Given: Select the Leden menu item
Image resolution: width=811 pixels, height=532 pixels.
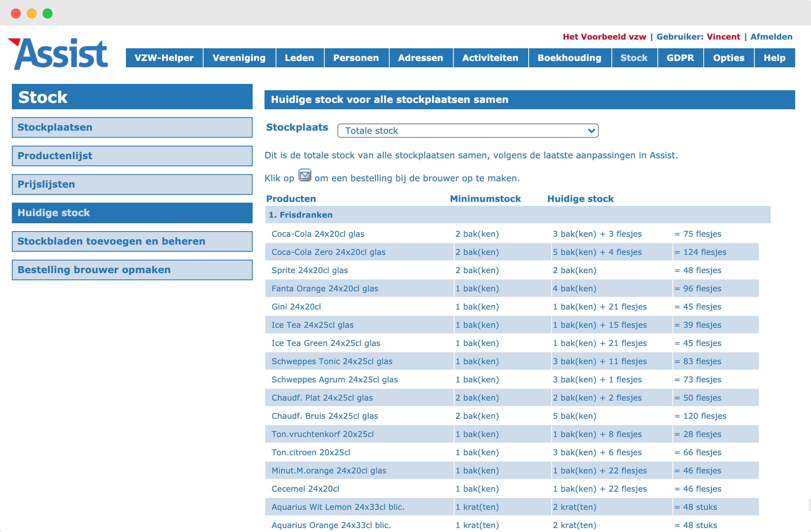Looking at the screenshot, I should pyautogui.click(x=299, y=58).
